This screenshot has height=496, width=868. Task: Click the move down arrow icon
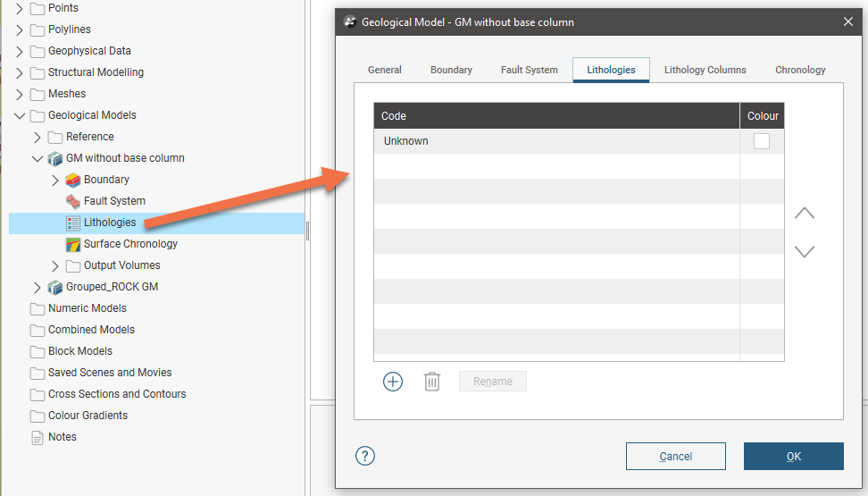tap(805, 252)
